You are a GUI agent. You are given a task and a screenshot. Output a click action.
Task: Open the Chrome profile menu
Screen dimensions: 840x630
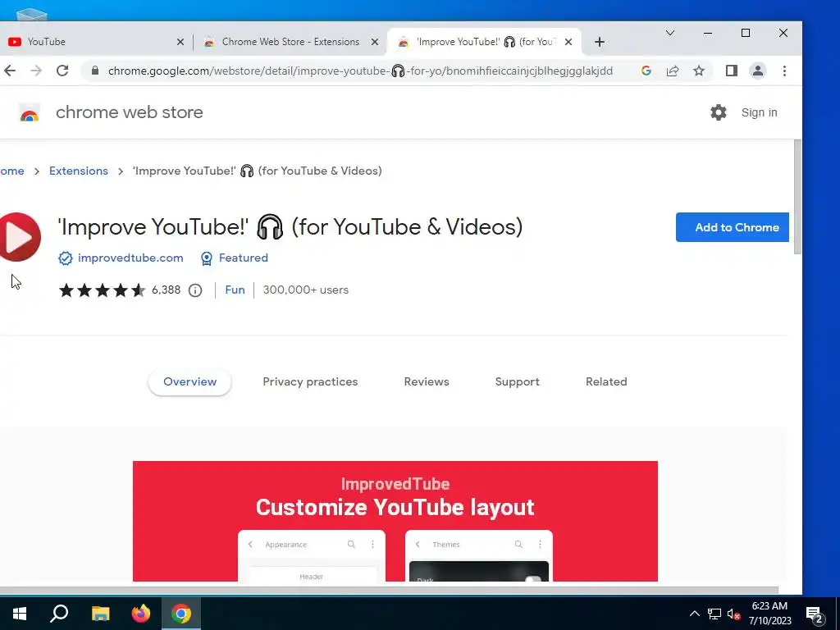pyautogui.click(x=757, y=71)
